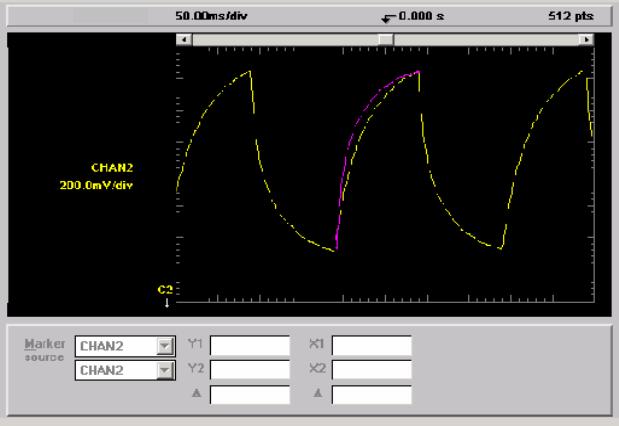Click the delta triangle symbol below Y2
This screenshot has height=426, width=619.
(x=197, y=394)
